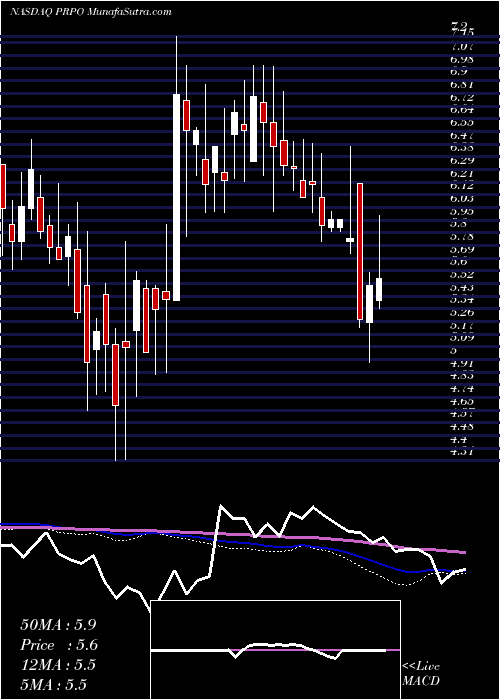Click the 7.07 price axis label

pos(462,46)
